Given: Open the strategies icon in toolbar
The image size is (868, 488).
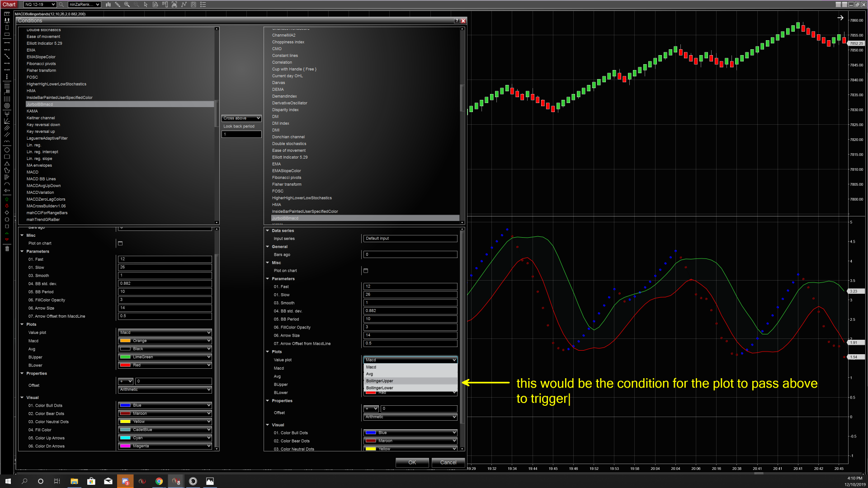Looking at the screenshot, I should coord(193,5).
